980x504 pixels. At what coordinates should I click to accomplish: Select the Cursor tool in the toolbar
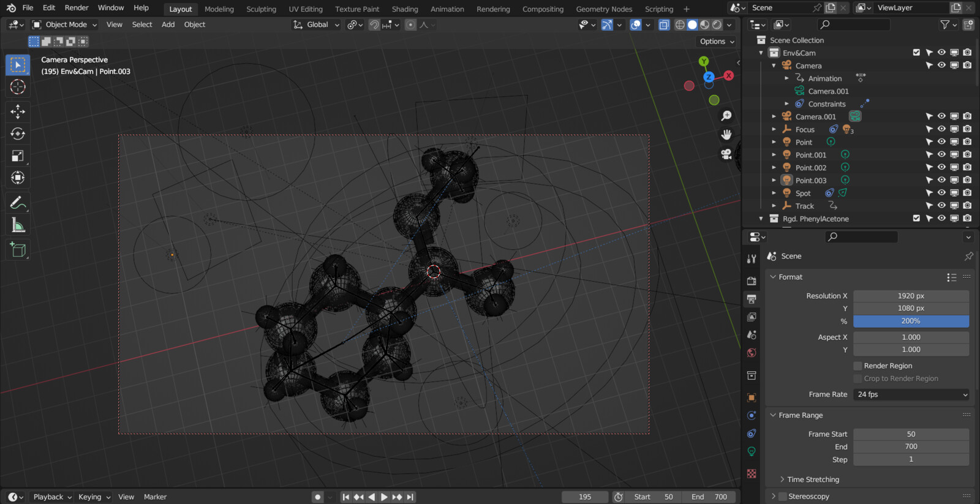18,87
